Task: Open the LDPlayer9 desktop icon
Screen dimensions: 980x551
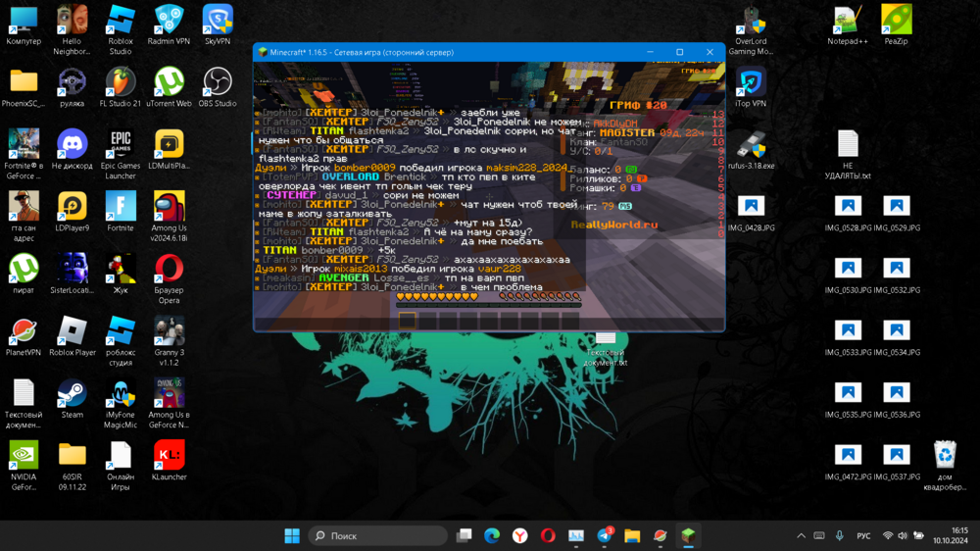Action: (x=72, y=212)
